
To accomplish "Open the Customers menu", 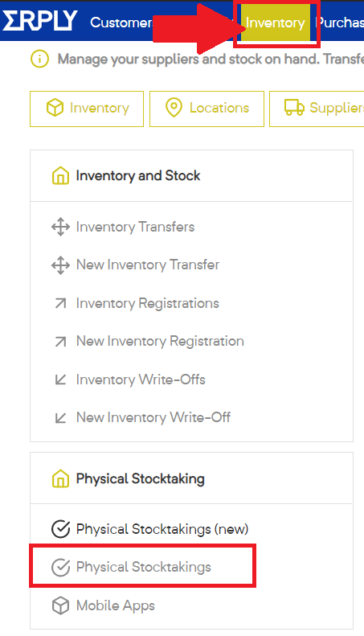I will pos(121,23).
